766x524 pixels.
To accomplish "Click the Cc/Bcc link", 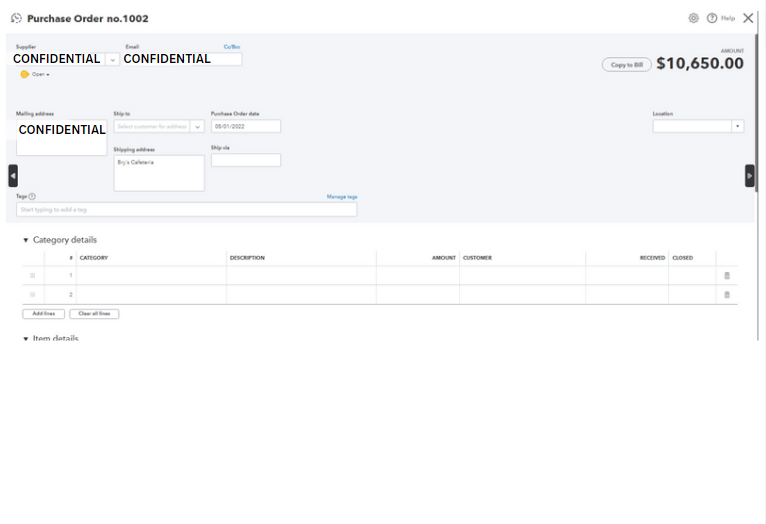I will click(x=232, y=47).
